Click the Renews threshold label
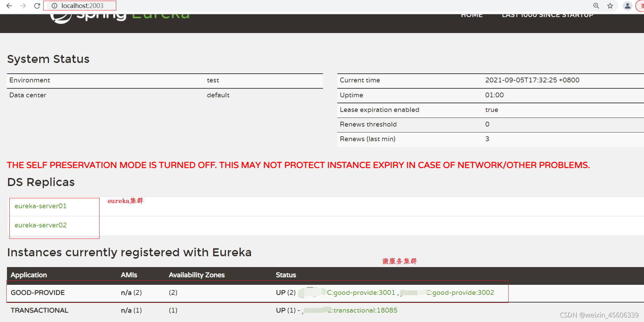The image size is (644, 322). (x=368, y=124)
